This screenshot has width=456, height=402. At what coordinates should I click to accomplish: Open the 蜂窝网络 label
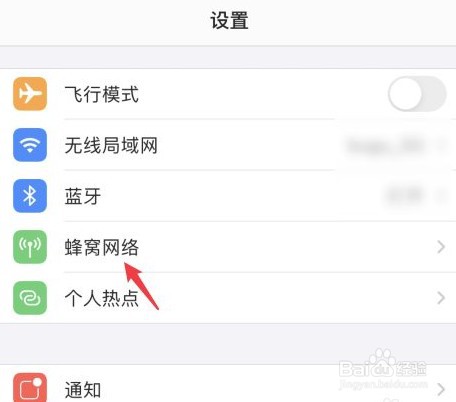coord(102,247)
